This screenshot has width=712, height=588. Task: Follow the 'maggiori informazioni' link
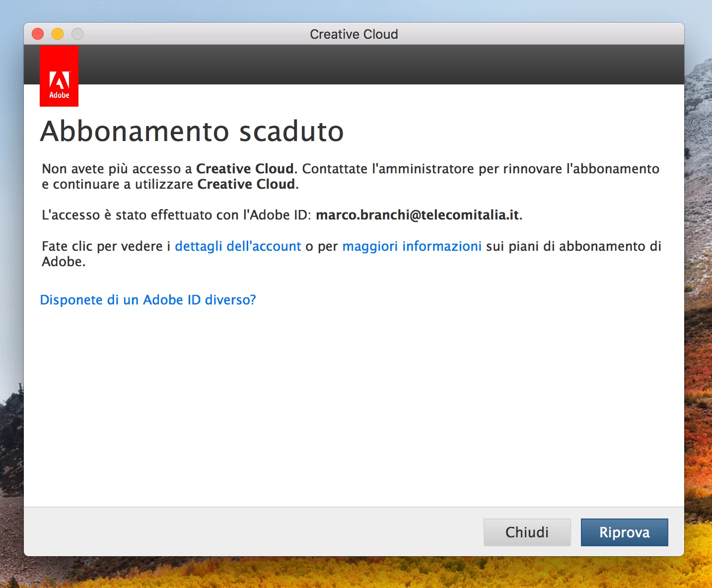pyautogui.click(x=412, y=246)
